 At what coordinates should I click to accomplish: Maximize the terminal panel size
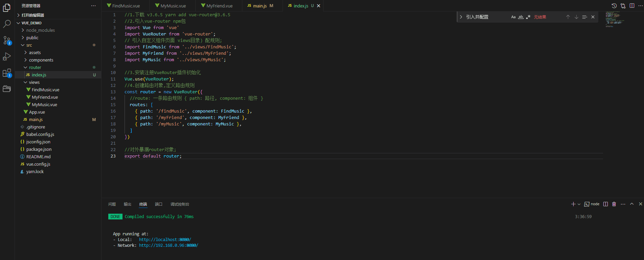[x=632, y=204]
